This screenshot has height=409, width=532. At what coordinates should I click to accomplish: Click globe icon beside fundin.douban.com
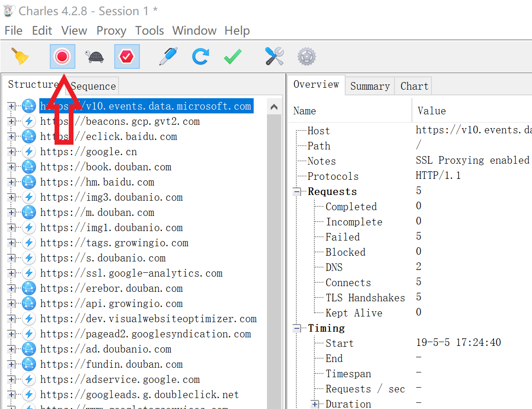click(29, 364)
